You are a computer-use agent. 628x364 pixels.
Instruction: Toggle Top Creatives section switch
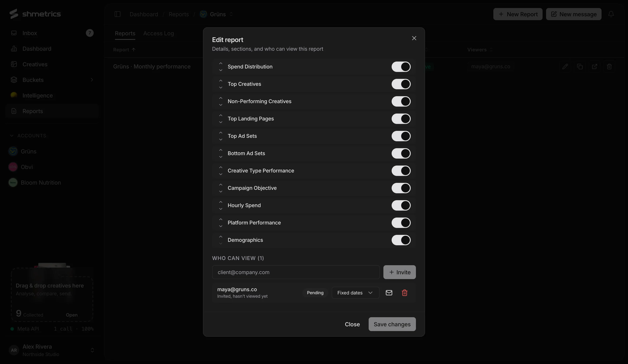click(401, 84)
